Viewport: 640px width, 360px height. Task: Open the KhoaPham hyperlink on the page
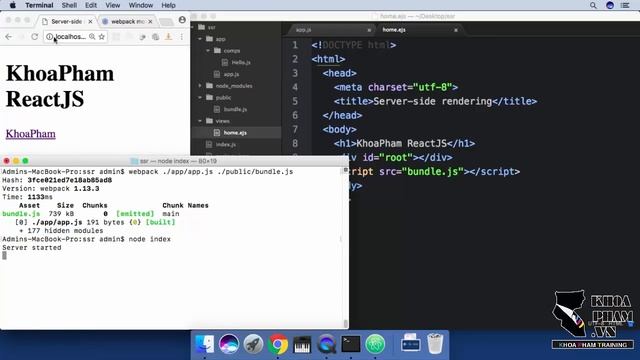click(x=31, y=134)
